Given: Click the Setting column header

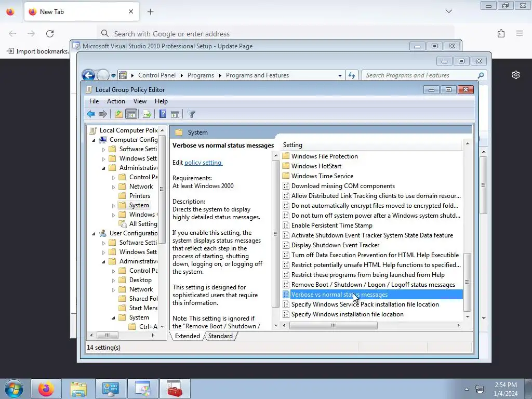Looking at the screenshot, I should coord(371,145).
